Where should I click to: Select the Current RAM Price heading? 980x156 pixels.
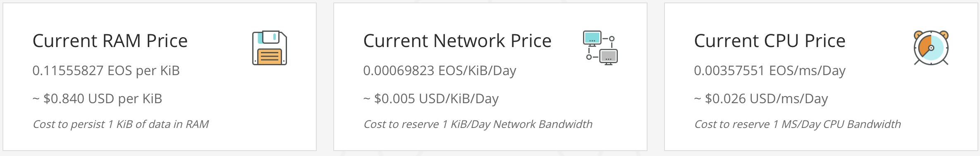pos(110,41)
